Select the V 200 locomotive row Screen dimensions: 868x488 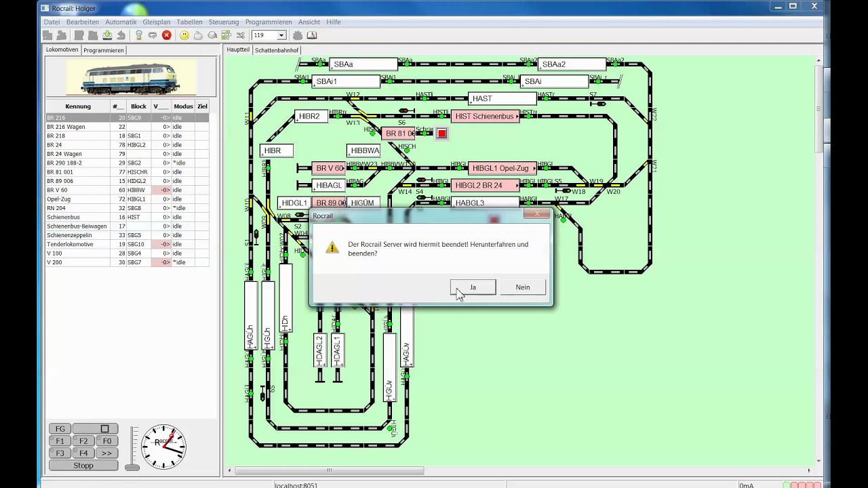[x=127, y=262]
